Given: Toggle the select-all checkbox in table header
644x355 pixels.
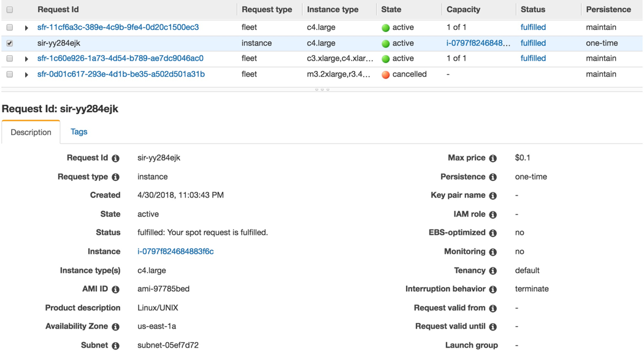Looking at the screenshot, I should click(9, 9).
